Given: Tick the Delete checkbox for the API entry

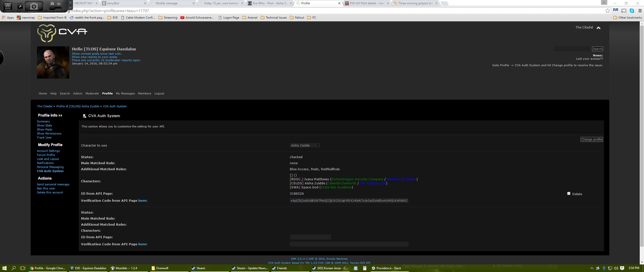Looking at the screenshot, I should 569,193.
